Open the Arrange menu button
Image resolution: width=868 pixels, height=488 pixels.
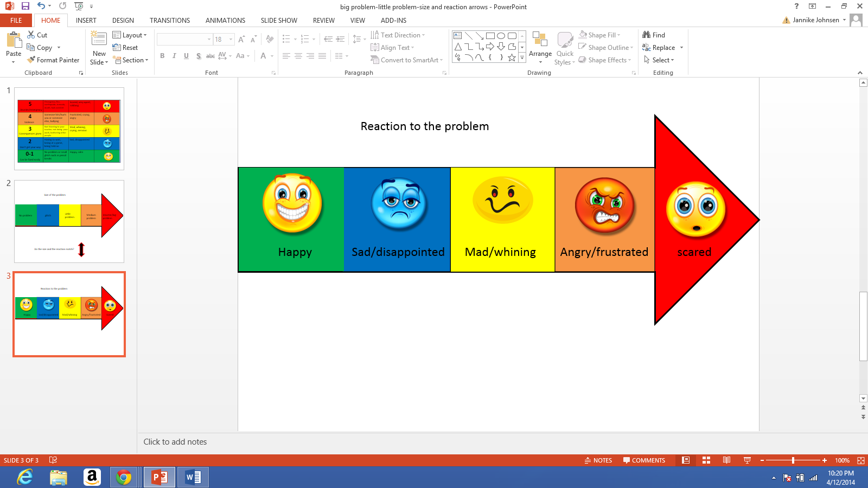pos(540,48)
